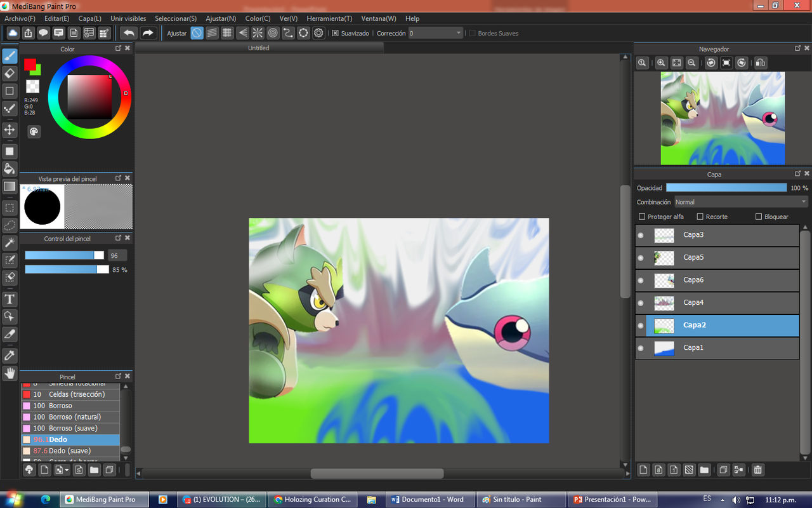This screenshot has width=812, height=508.
Task: Select the Celdas (trisección) brush
Action: pos(70,394)
